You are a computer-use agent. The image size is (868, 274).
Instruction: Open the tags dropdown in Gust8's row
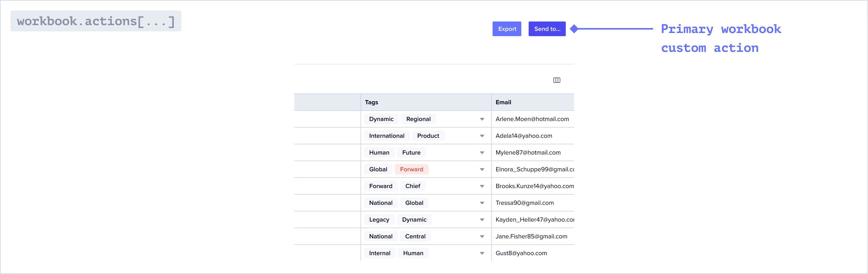(482, 253)
